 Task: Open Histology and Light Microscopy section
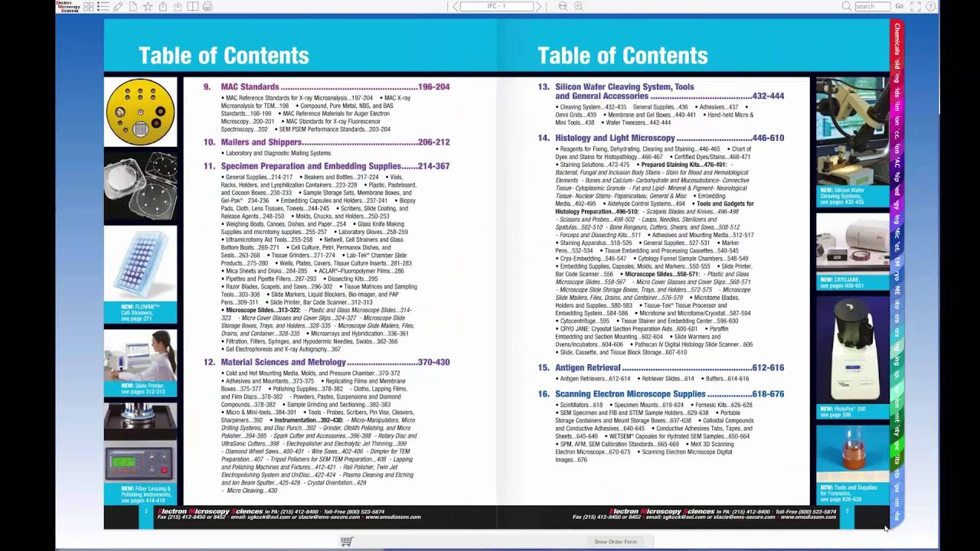[661, 138]
